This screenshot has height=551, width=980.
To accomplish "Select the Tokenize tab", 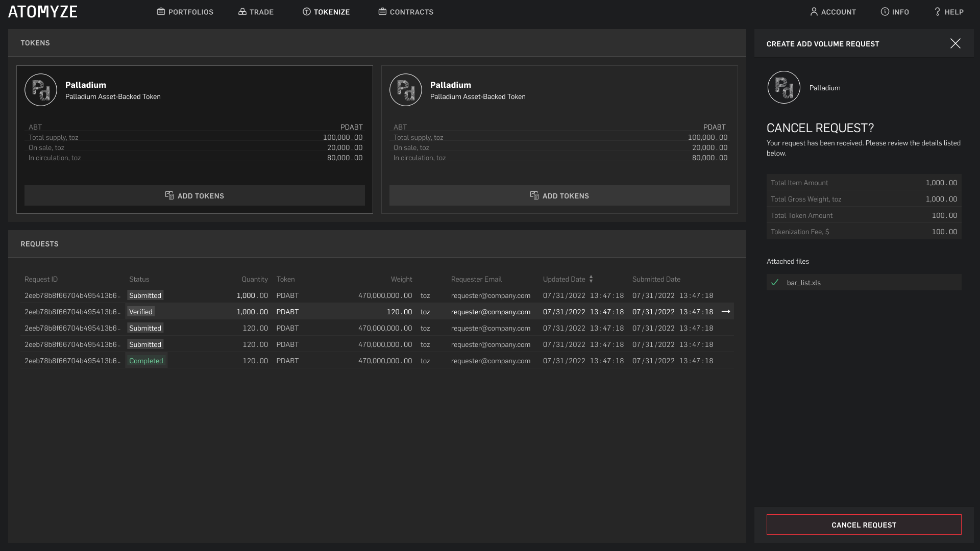I will tap(326, 12).
